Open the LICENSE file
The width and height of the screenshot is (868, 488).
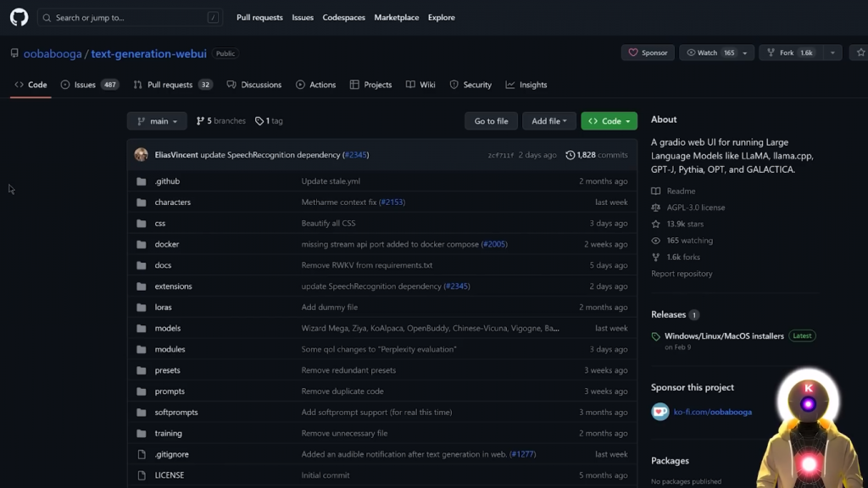click(x=170, y=475)
